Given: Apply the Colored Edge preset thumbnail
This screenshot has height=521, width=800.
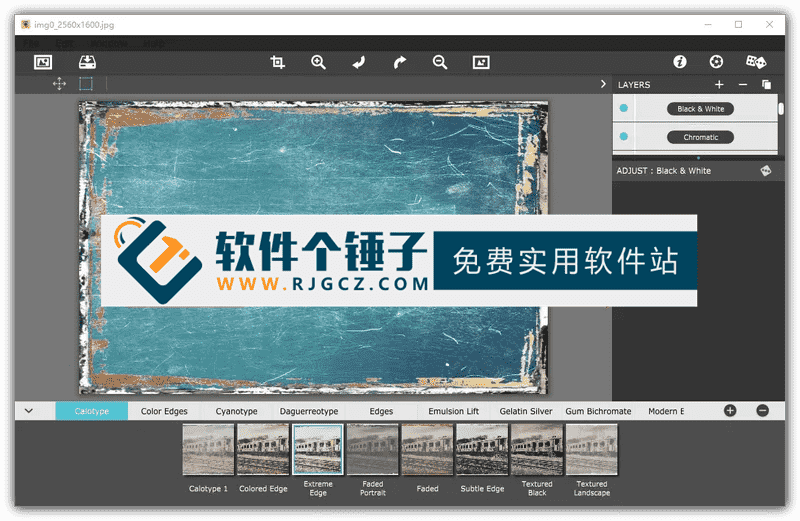Looking at the screenshot, I should click(263, 449).
